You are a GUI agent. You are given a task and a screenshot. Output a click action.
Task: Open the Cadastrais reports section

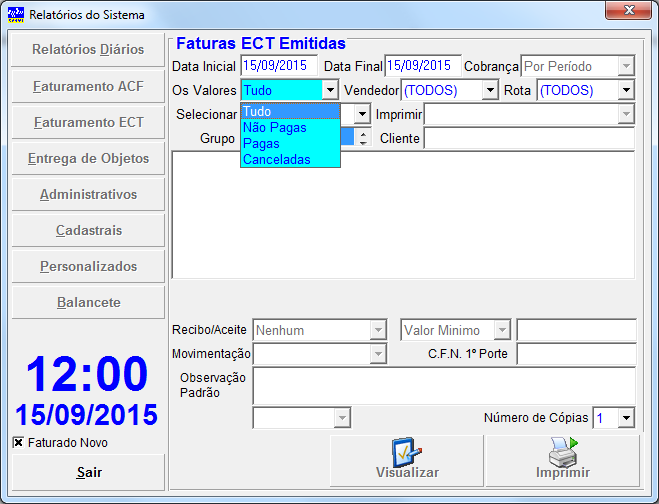point(88,230)
